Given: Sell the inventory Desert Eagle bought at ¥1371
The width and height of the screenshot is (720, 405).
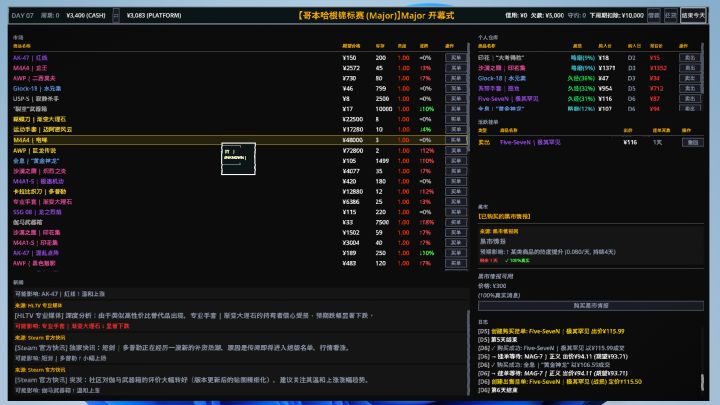Looking at the screenshot, I should pos(690,68).
